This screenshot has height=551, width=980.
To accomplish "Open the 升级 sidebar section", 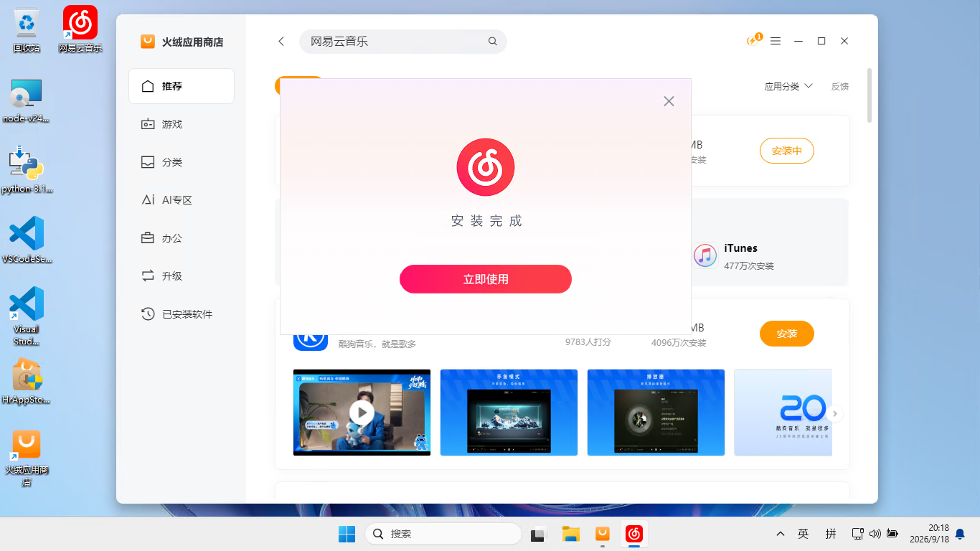I will coord(182,276).
